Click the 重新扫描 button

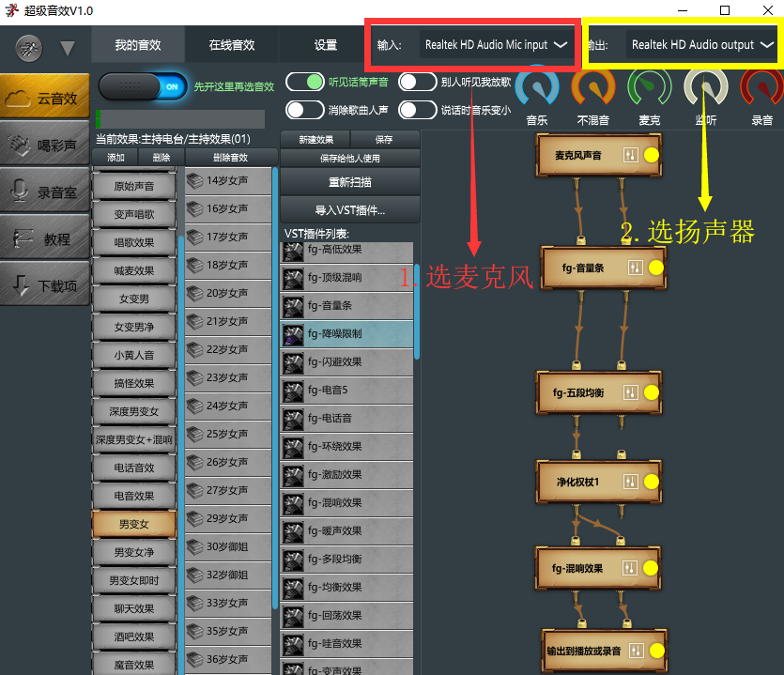350,182
